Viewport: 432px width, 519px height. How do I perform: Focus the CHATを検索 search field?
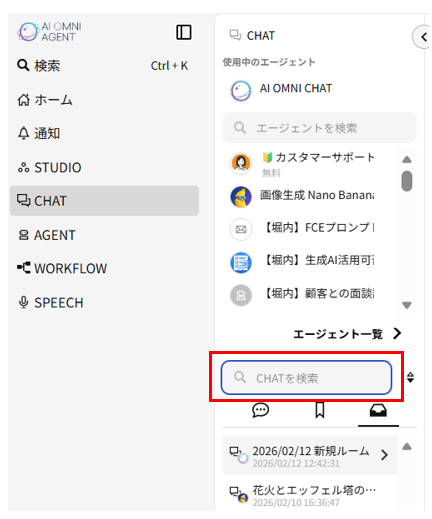coord(306,377)
